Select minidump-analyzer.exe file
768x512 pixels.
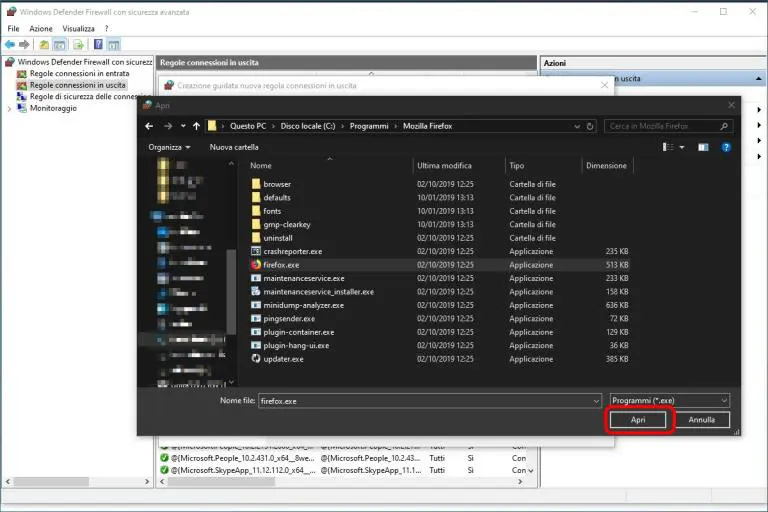tap(304, 305)
